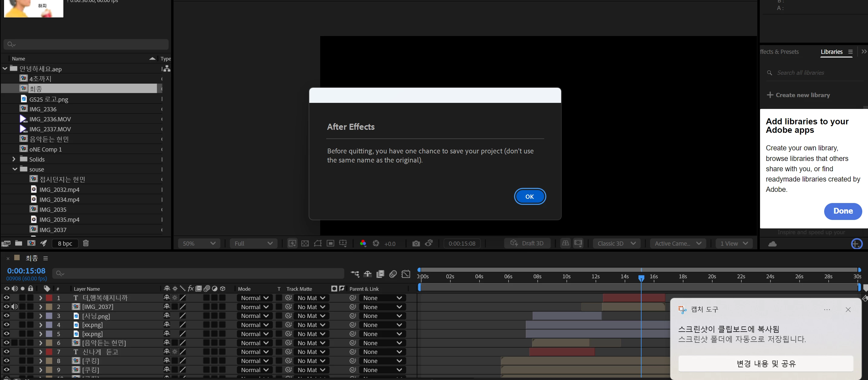Toggle transparency grid in viewer
This screenshot has width=868, height=380.
(x=305, y=244)
